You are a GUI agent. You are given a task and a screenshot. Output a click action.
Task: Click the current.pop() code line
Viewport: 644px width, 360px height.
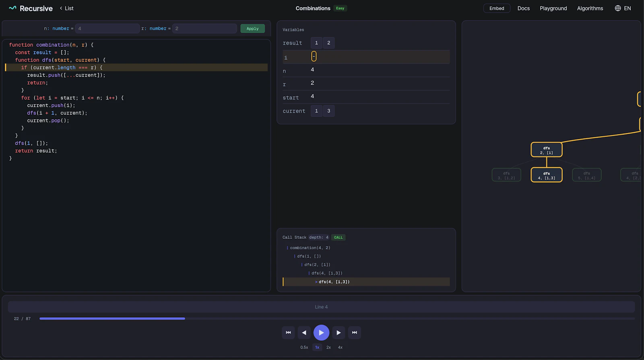click(x=48, y=120)
